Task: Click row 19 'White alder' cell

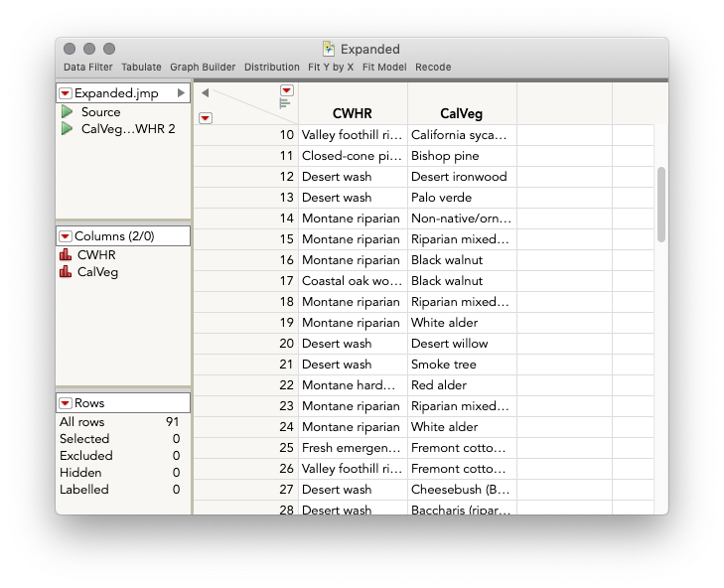Action: (x=462, y=323)
